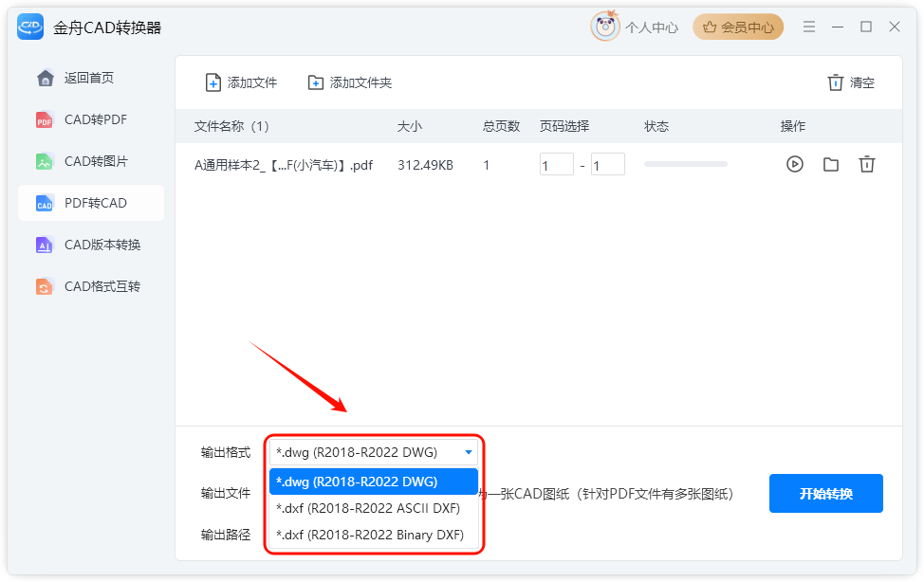
Task: Click the blue arrow of the output format dropdown
Action: tap(469, 452)
